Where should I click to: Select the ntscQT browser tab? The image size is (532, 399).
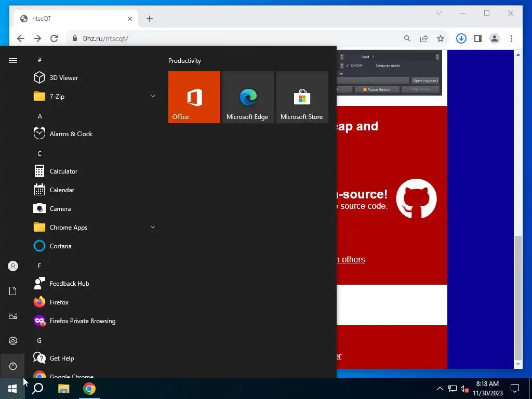[76, 19]
